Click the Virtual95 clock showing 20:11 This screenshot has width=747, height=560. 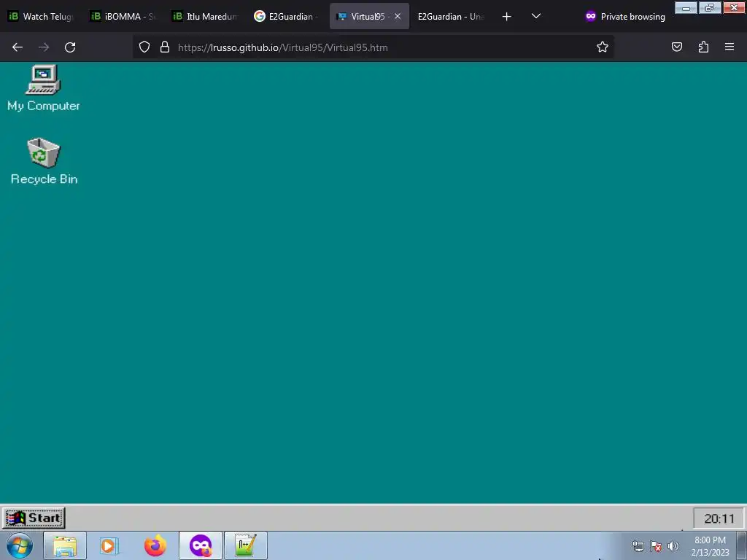tap(719, 518)
